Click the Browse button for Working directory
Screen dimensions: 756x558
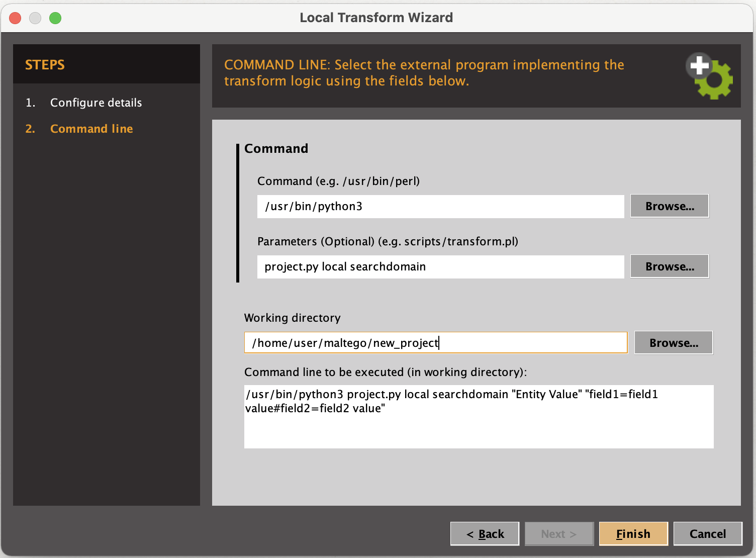point(674,343)
